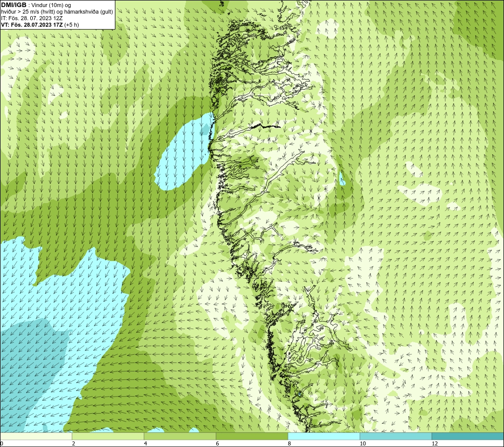Select the 'hviður > 25 m/s' legend line
Screen dimensions: 504x447
57,12
